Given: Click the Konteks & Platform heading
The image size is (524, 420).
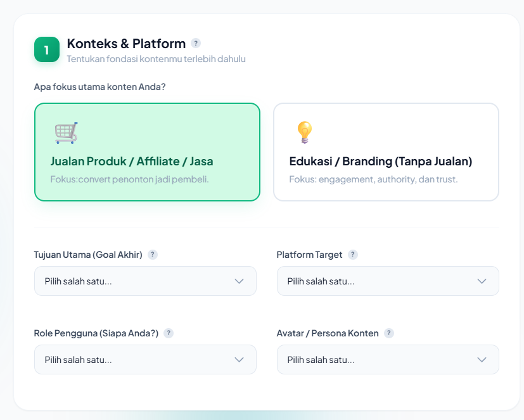Looking at the screenshot, I should tap(126, 44).
